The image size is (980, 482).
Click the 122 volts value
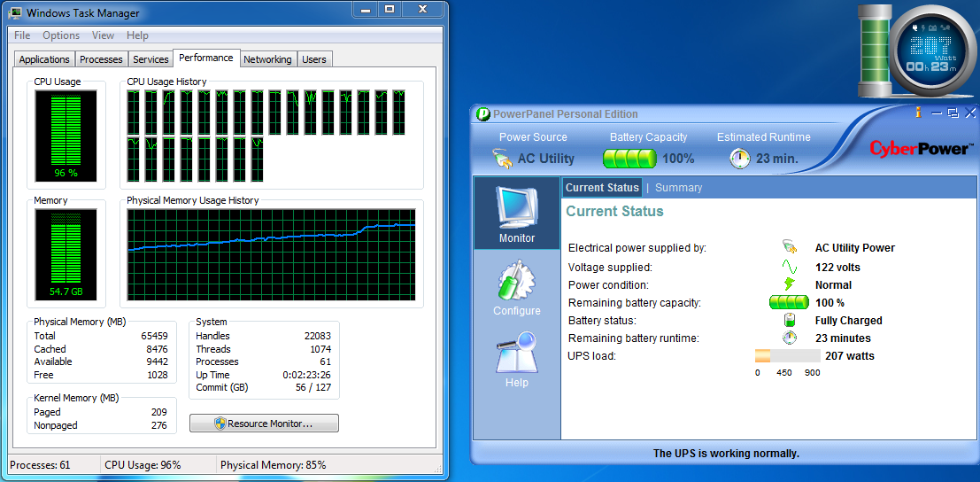click(837, 267)
